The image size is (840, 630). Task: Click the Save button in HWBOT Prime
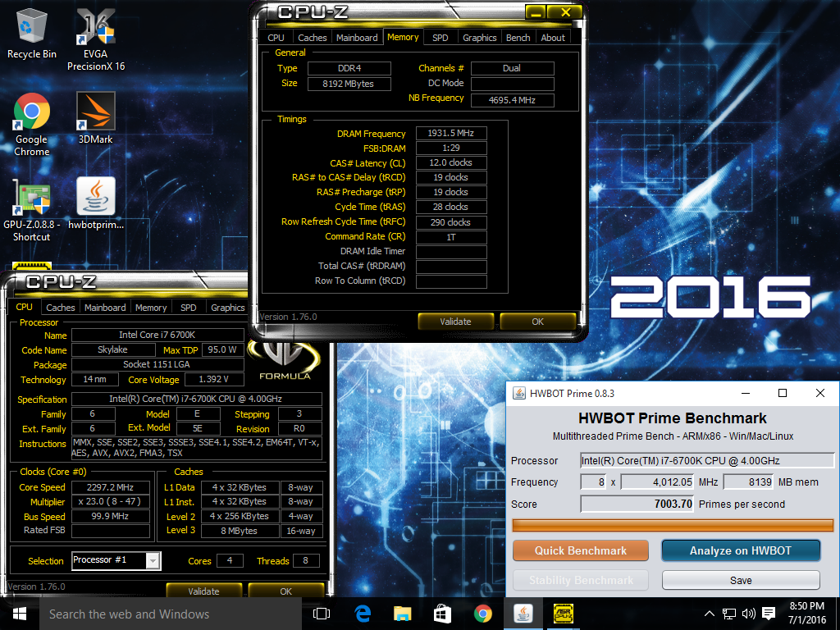point(741,580)
